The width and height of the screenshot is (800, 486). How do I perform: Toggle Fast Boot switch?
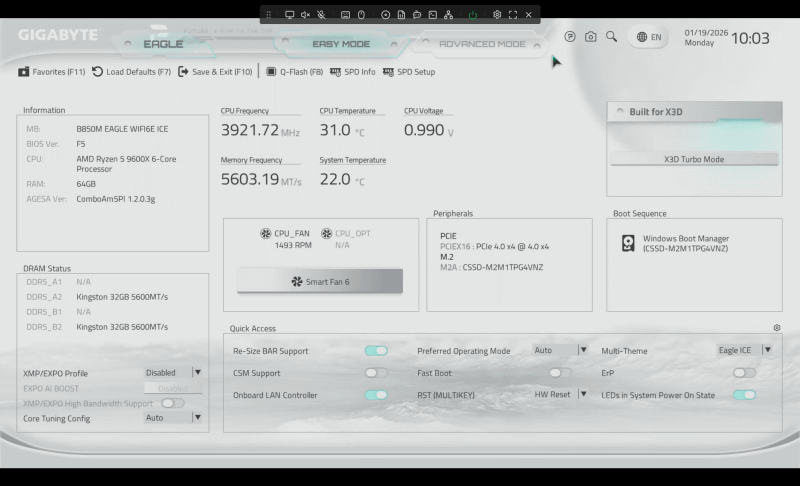pyautogui.click(x=560, y=373)
